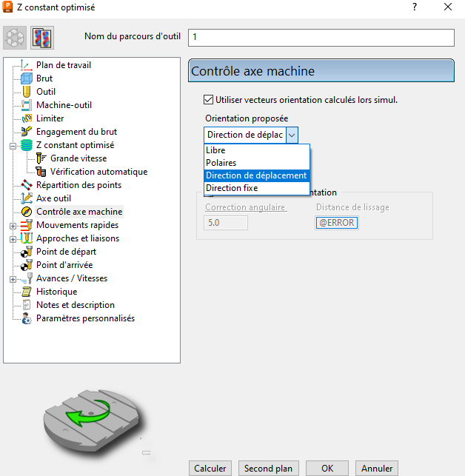Expand the Mouvements rapides tree node
Viewport: 465px width, 476px height.
(13, 225)
